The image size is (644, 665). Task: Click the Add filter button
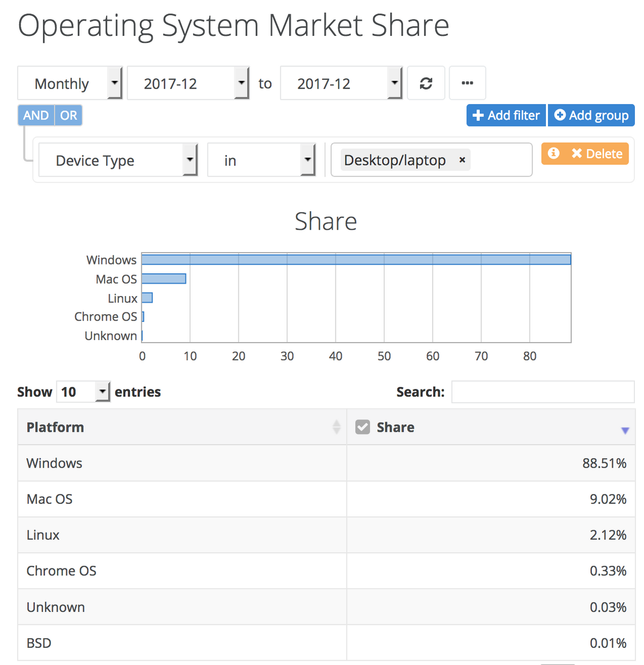pos(506,115)
